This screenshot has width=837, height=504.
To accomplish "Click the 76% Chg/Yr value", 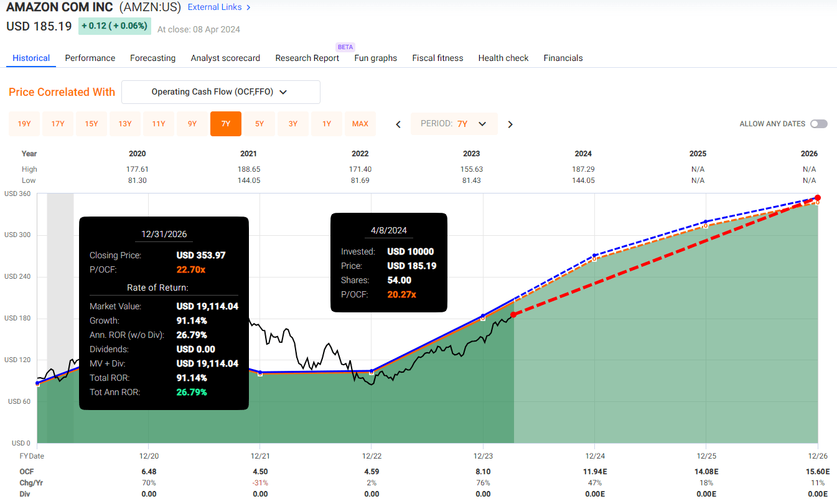I will coord(483,483).
